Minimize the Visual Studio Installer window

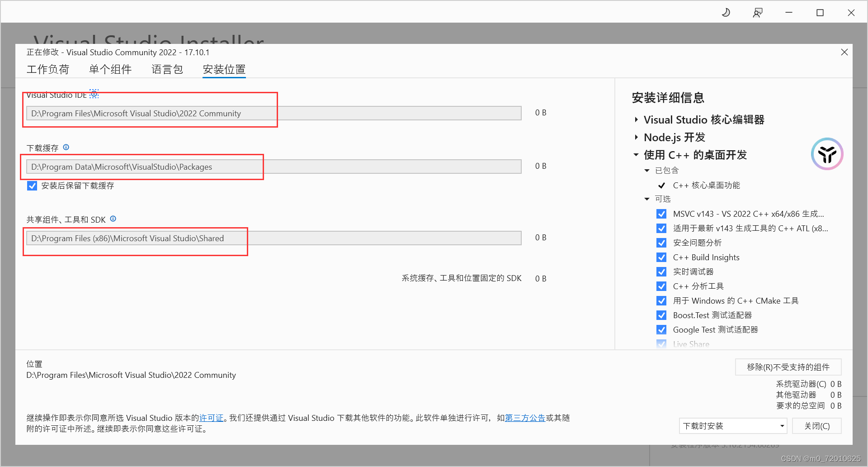(789, 13)
